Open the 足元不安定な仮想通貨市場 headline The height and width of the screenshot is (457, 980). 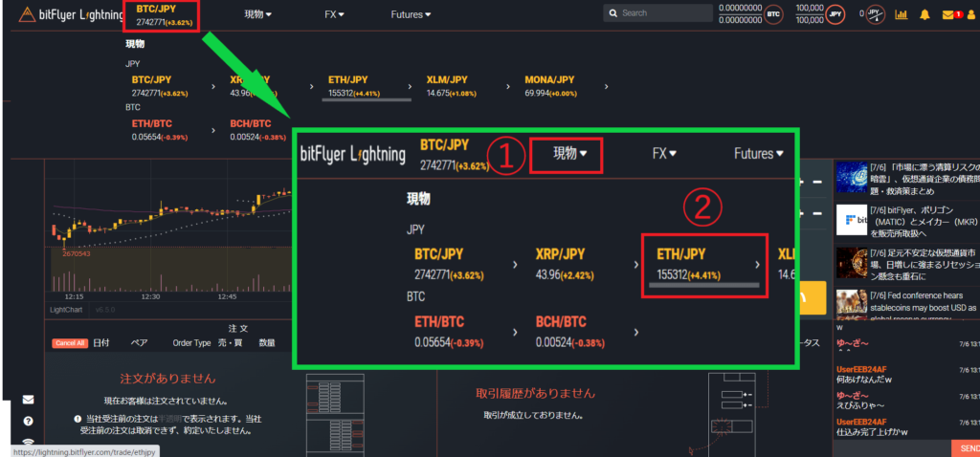(x=924, y=265)
